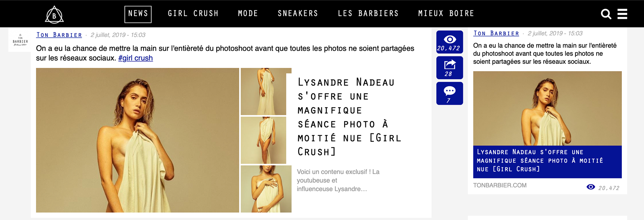Click the Ton Barbier avatar beside the post
This screenshot has height=220, width=644.
[20, 40]
